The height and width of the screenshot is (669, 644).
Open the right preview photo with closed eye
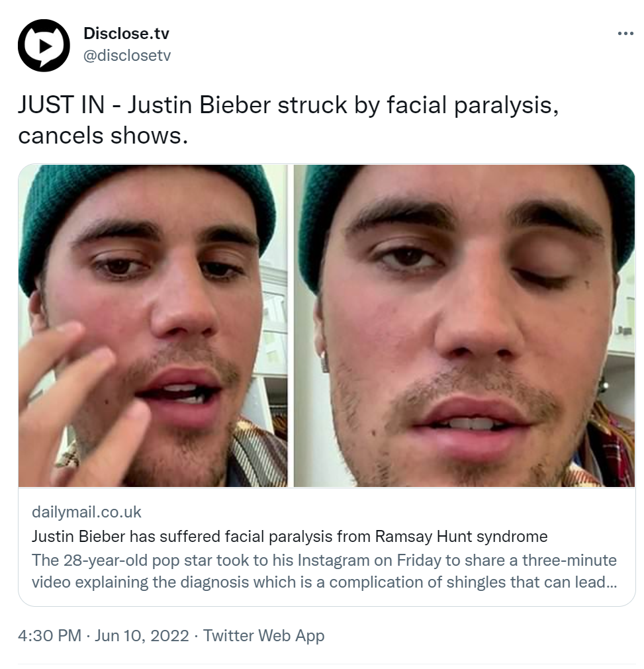pyautogui.click(x=464, y=326)
